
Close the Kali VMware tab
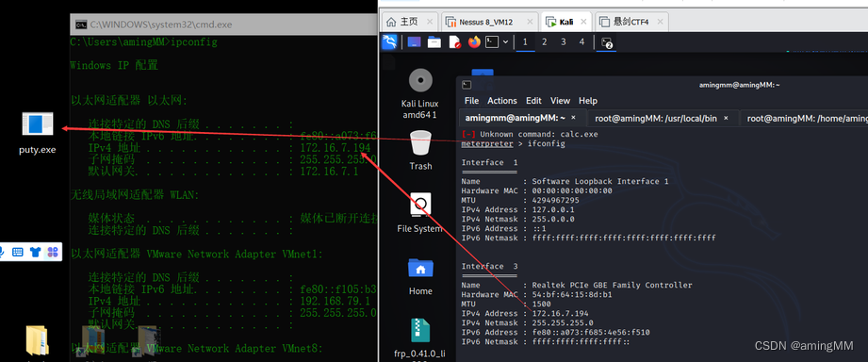pos(584,22)
